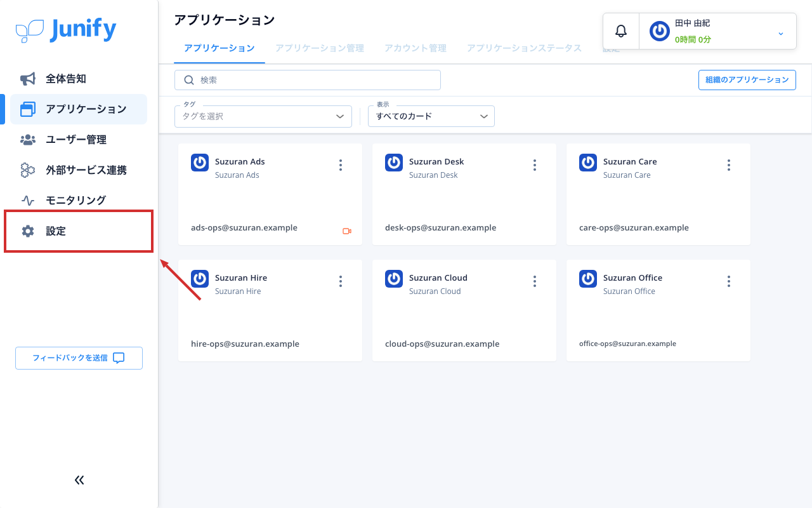812x508 pixels.
Task: Open Suzuran Ads three-dot menu
Action: (x=341, y=165)
